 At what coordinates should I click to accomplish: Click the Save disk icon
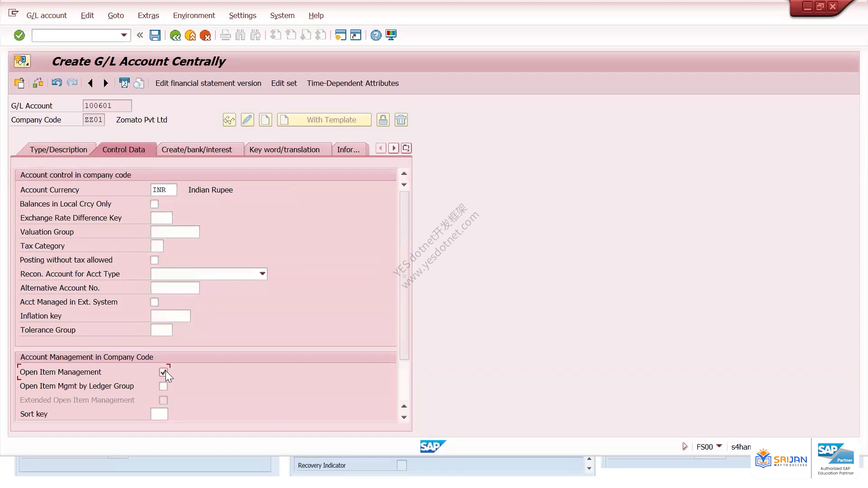[x=155, y=35]
